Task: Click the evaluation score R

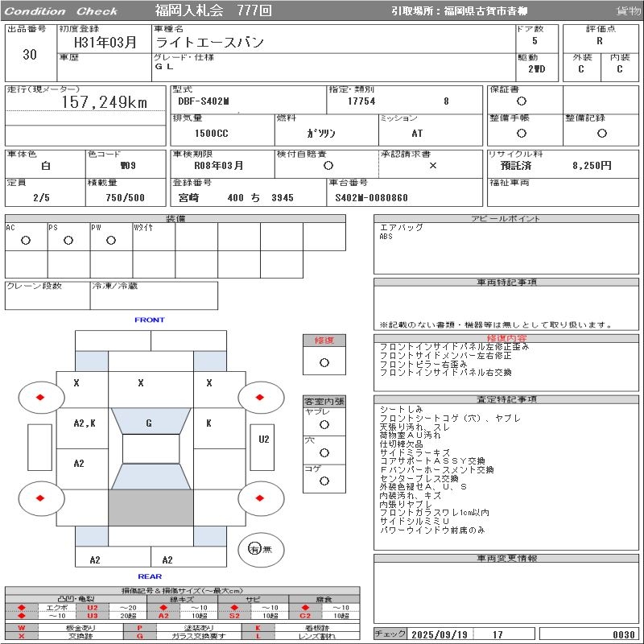Action: point(600,41)
